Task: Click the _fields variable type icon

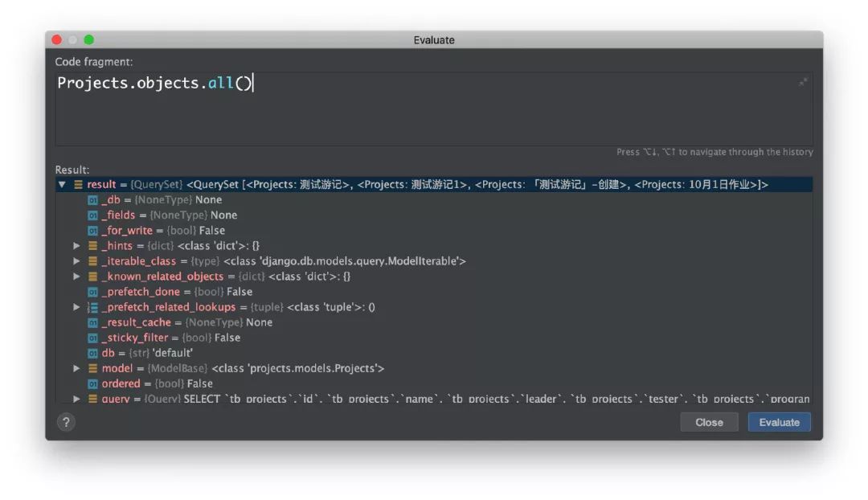Action: pos(92,215)
